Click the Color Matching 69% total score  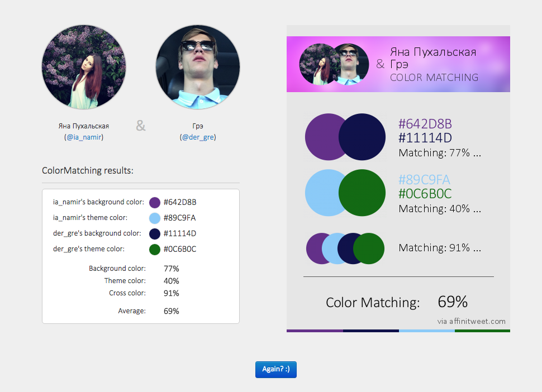(x=452, y=302)
